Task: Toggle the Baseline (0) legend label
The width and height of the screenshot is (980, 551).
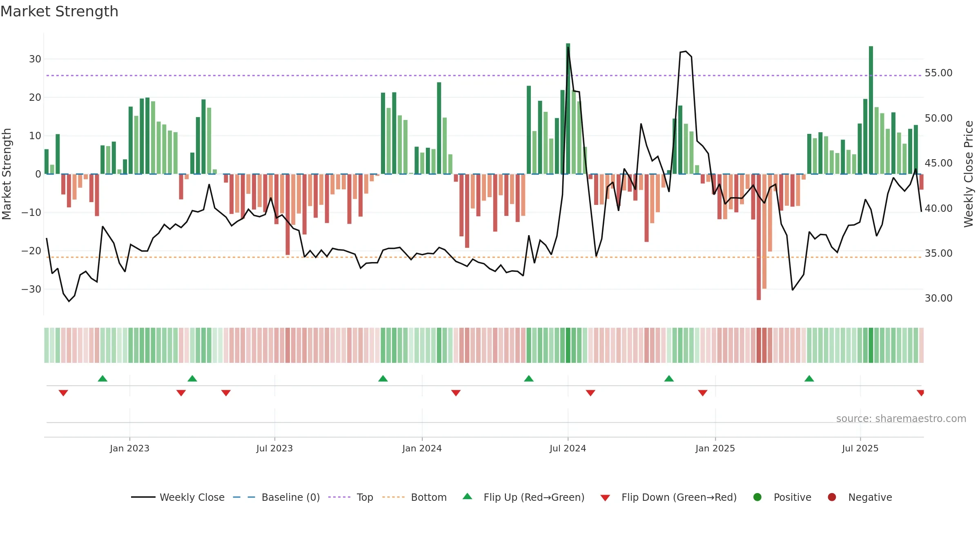Action: click(291, 498)
